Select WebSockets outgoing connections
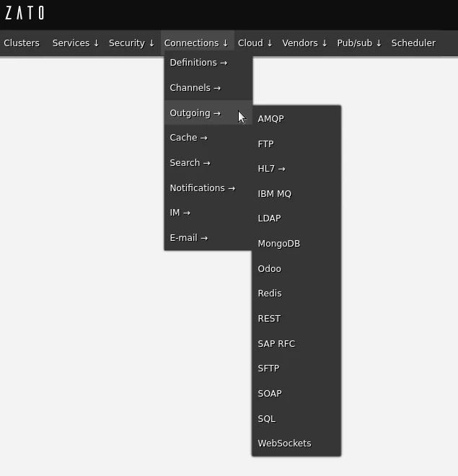The height and width of the screenshot is (476, 458). (x=284, y=444)
